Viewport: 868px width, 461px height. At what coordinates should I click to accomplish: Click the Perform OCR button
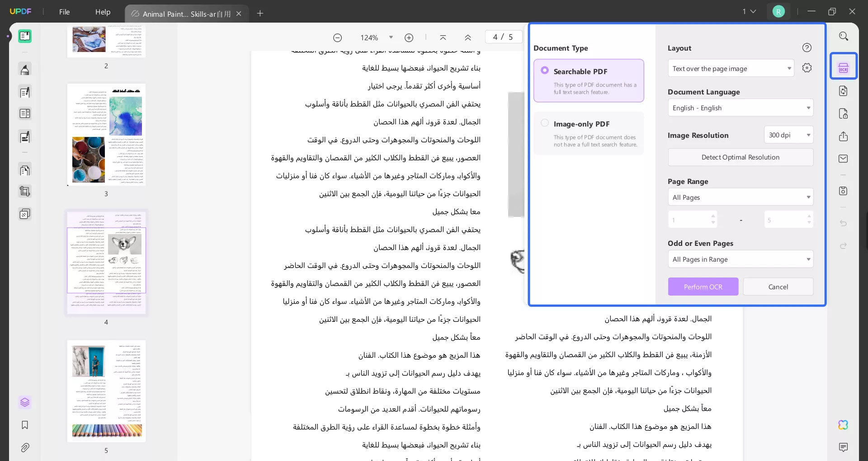(x=703, y=287)
